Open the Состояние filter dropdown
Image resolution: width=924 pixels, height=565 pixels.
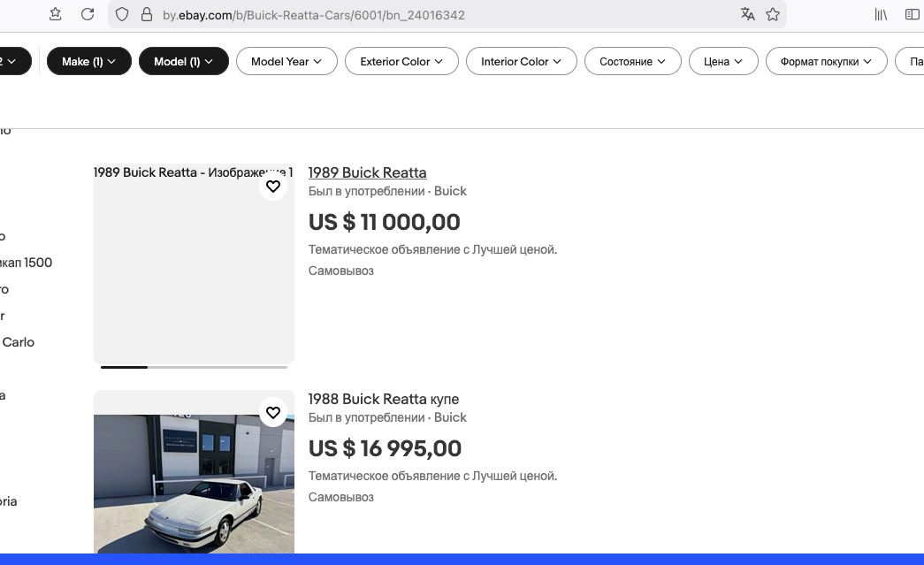pyautogui.click(x=633, y=61)
